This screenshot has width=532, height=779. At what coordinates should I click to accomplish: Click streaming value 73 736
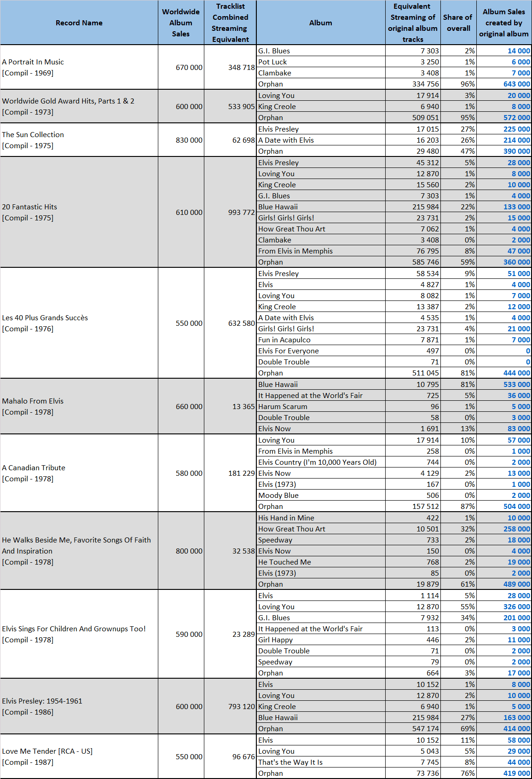(413, 773)
